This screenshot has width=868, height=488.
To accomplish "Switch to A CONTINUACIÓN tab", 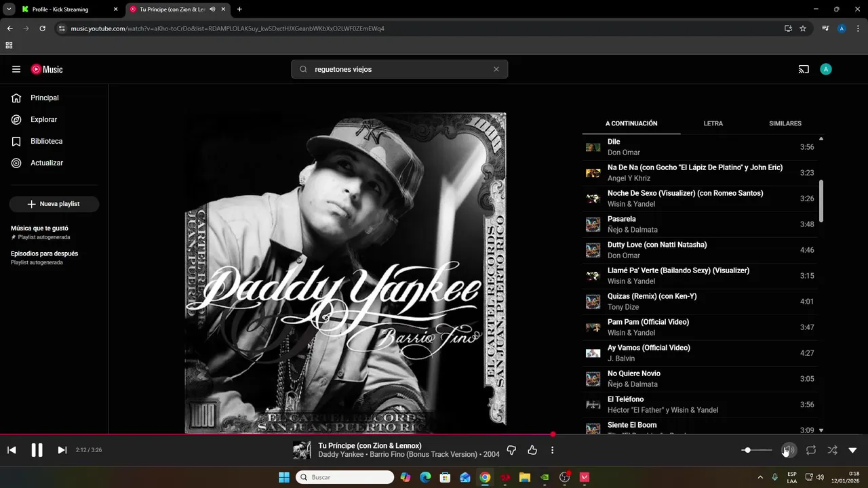I will [x=631, y=123].
